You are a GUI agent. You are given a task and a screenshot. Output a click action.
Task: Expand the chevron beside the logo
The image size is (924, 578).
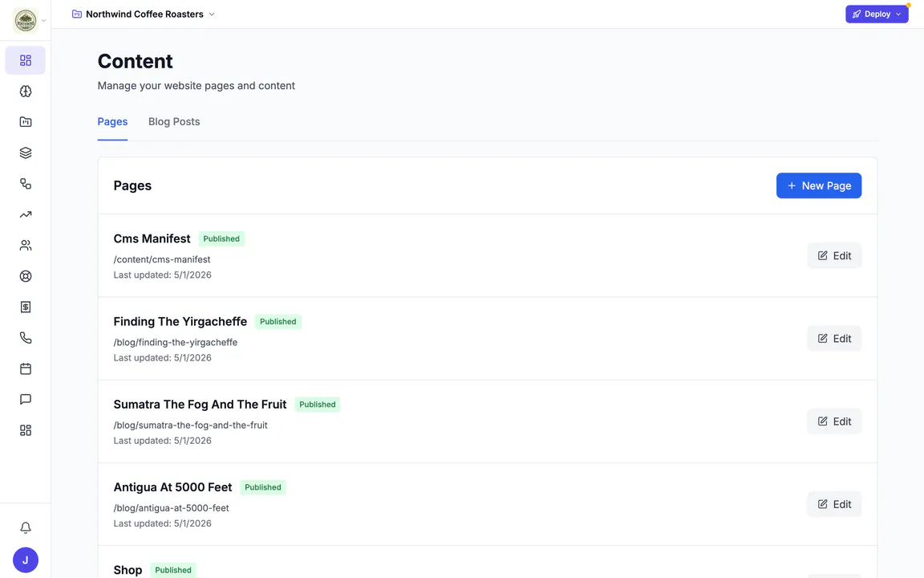(x=43, y=21)
